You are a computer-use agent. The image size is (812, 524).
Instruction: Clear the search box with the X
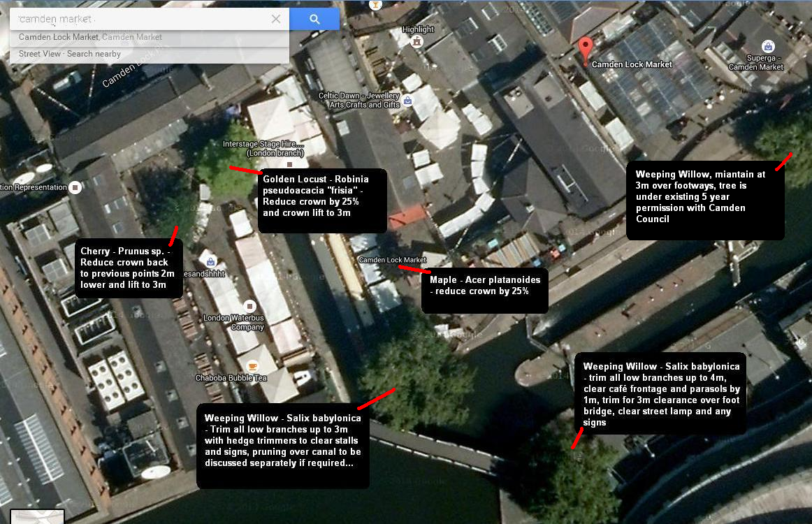pyautogui.click(x=276, y=19)
